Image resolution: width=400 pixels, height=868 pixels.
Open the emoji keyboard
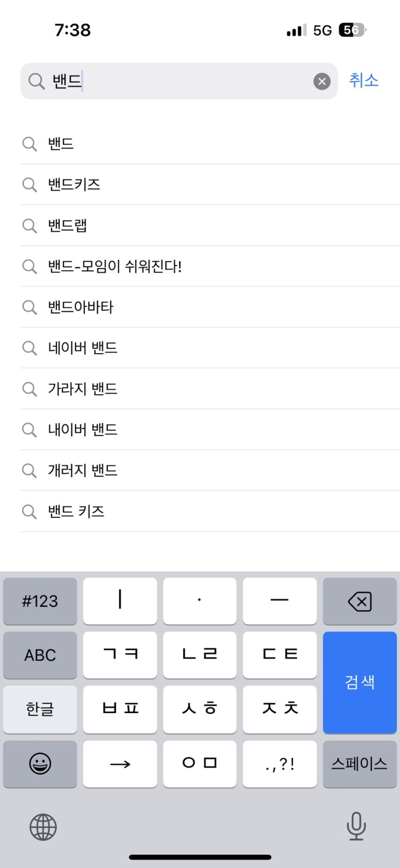coord(40,764)
